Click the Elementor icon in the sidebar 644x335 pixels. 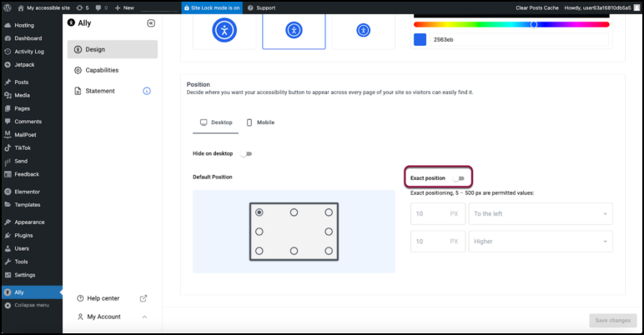point(8,191)
